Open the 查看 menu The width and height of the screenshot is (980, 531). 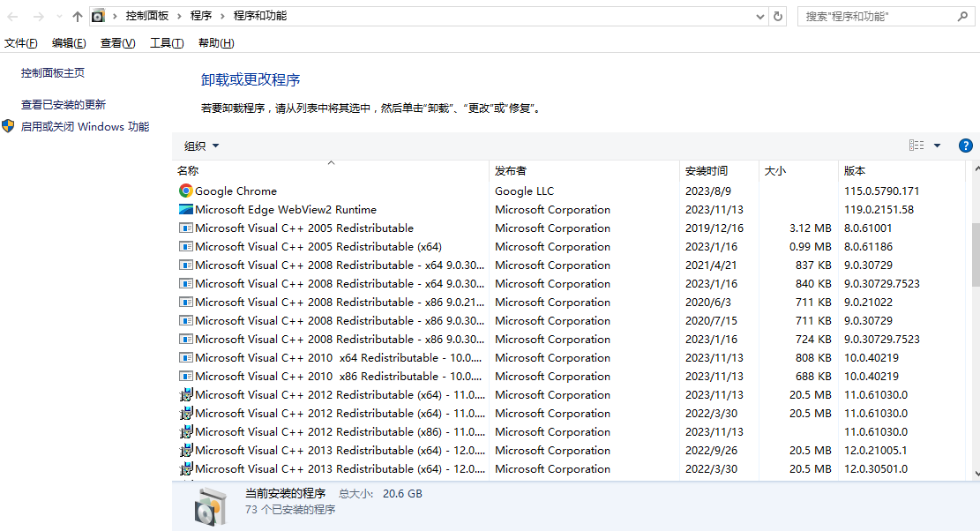pos(117,41)
